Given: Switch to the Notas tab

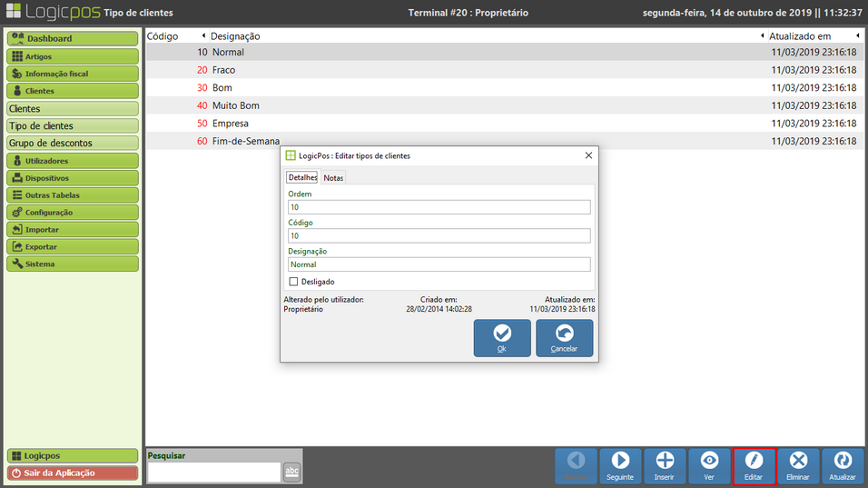Looking at the screenshot, I should point(333,178).
